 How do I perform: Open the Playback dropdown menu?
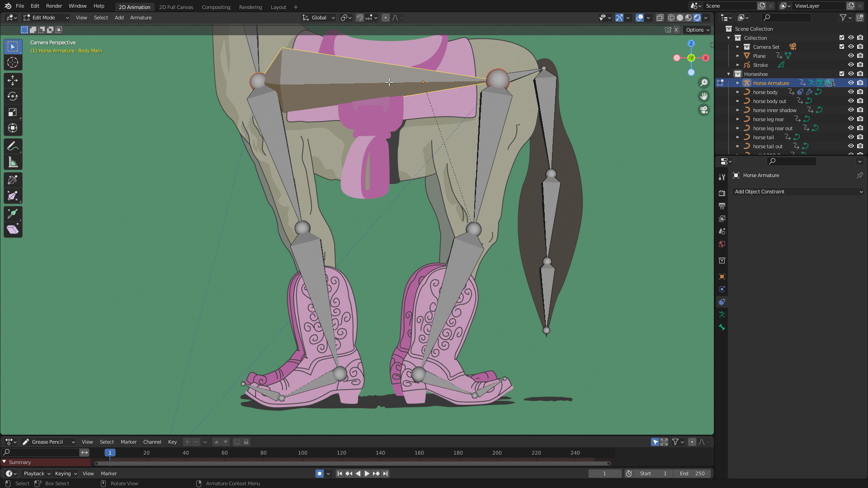tap(37, 474)
